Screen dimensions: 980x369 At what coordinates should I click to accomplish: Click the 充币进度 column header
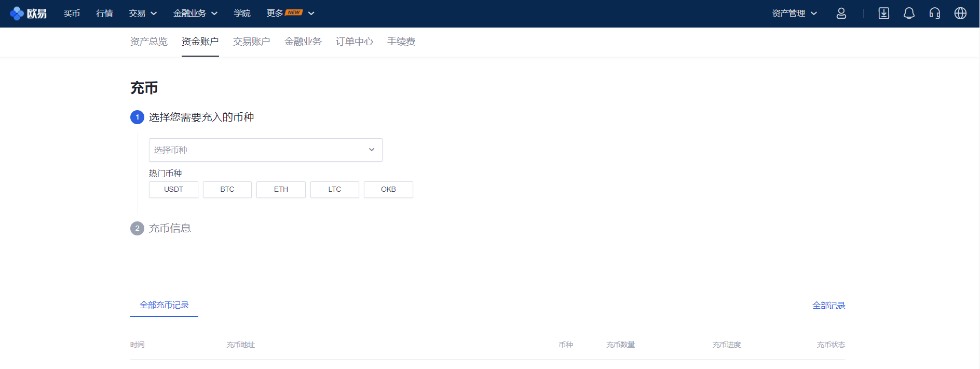(726, 345)
